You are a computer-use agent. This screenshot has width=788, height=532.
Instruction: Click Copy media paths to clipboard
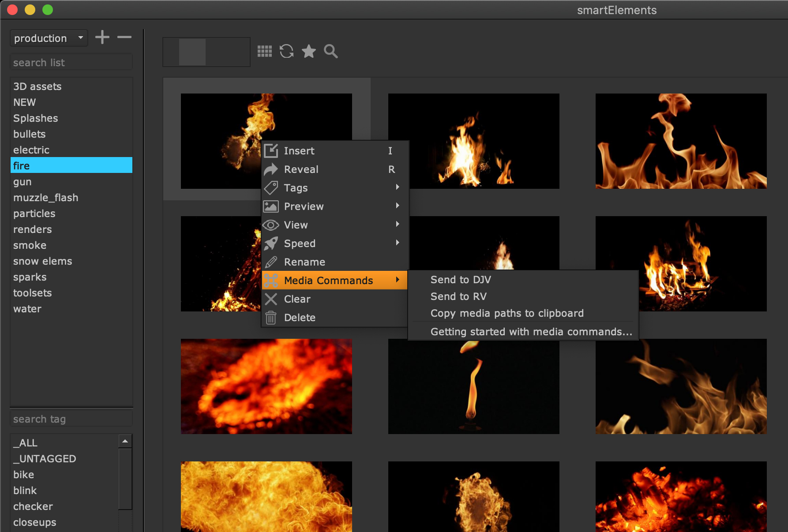(x=507, y=313)
